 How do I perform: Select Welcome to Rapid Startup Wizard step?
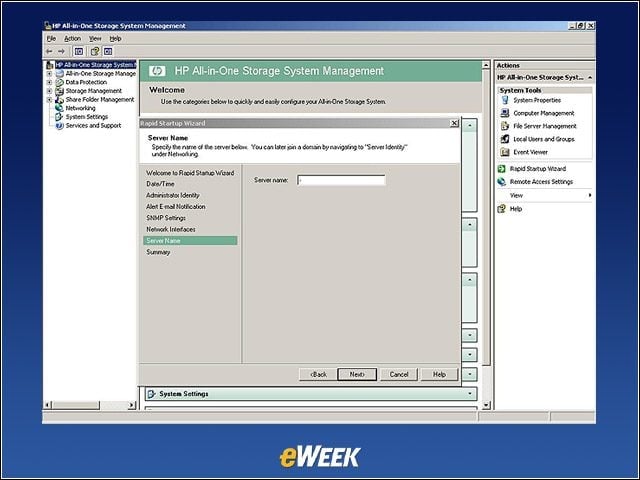(x=190, y=173)
